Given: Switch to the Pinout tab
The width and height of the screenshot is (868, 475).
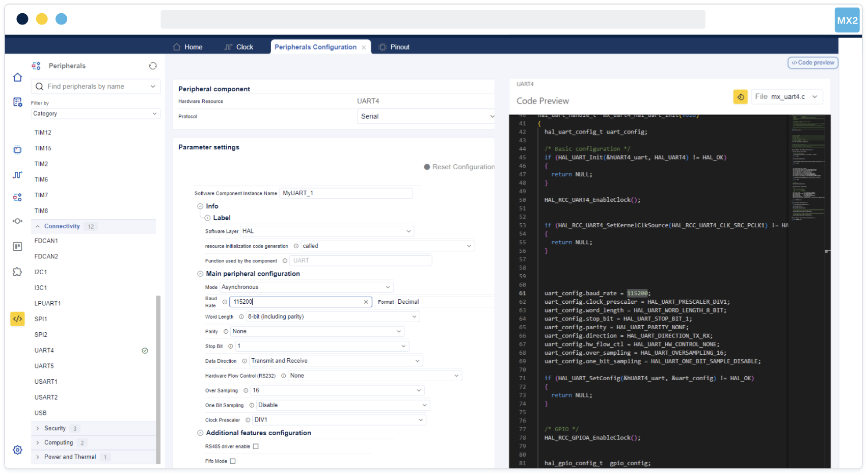Looking at the screenshot, I should click(395, 47).
